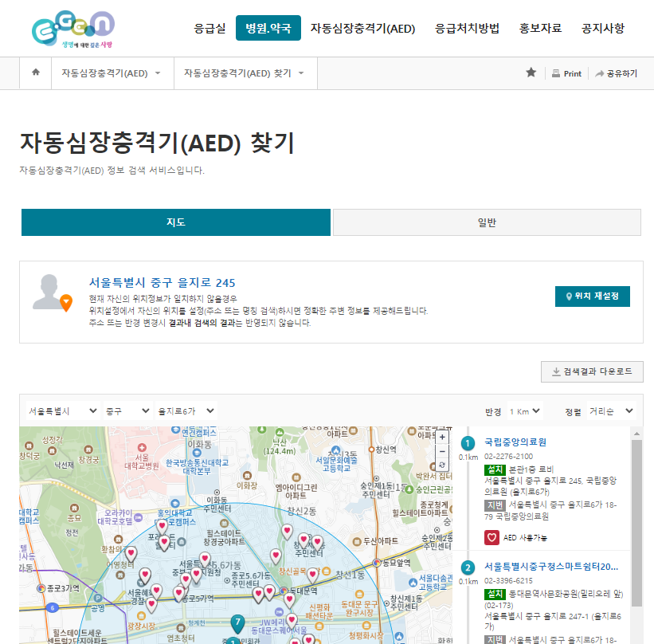Click the 동묘앞역 subway station icon
This screenshot has width=654, height=644.
click(377, 563)
